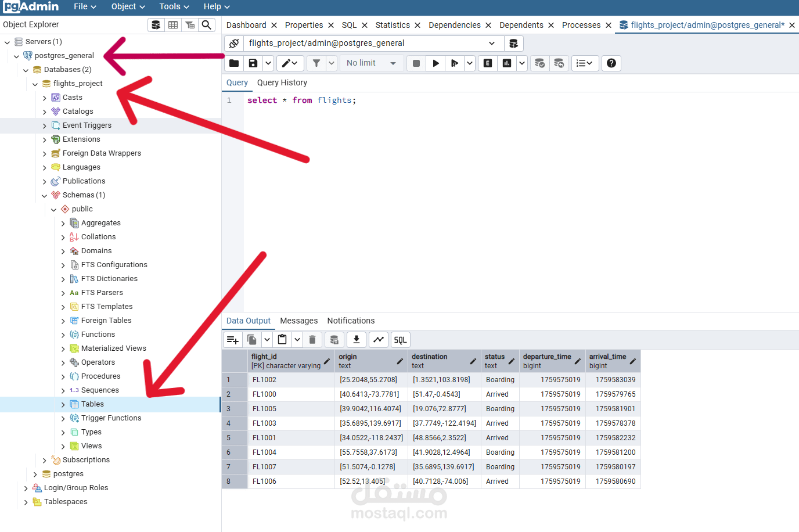Open the Tools menu
Image resolution: width=799 pixels, height=532 pixels.
coord(174,7)
